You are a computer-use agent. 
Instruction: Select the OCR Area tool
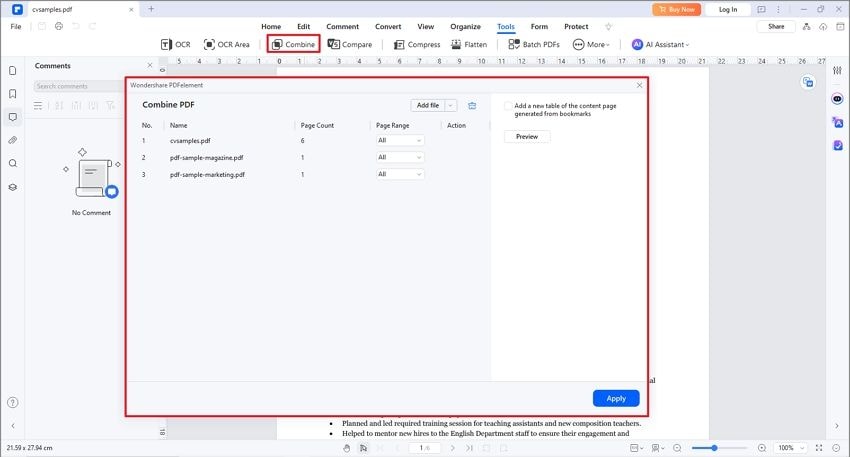pyautogui.click(x=227, y=44)
